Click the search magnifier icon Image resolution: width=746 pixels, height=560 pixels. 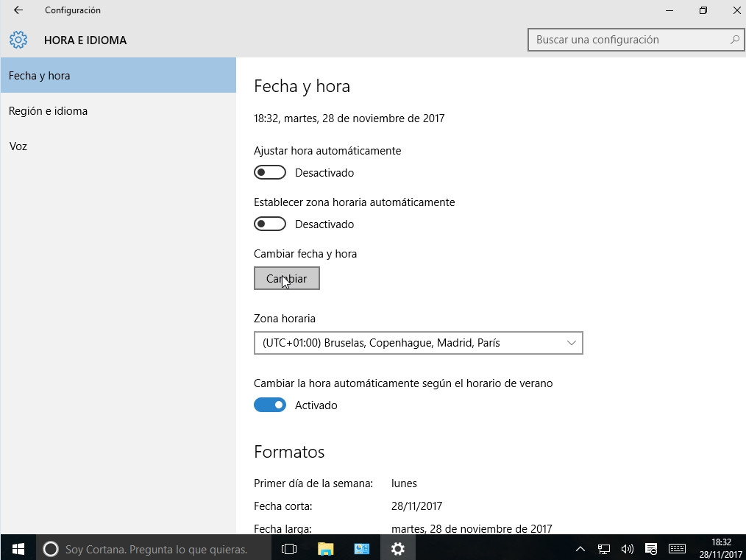coord(734,40)
